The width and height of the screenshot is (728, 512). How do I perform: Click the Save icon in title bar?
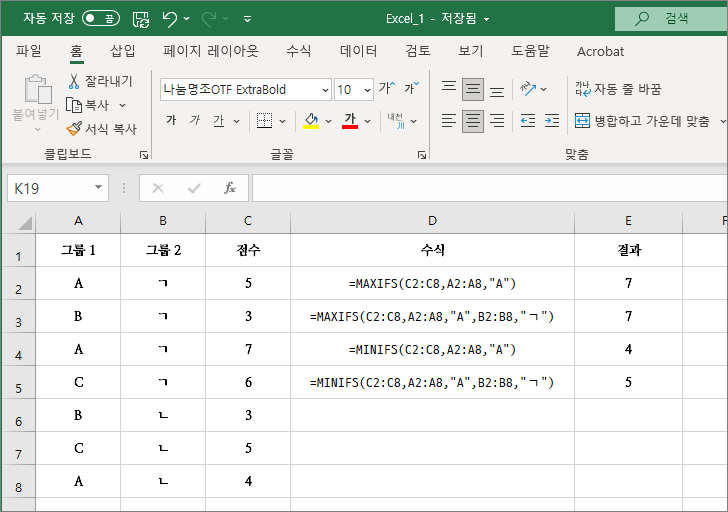(x=141, y=19)
